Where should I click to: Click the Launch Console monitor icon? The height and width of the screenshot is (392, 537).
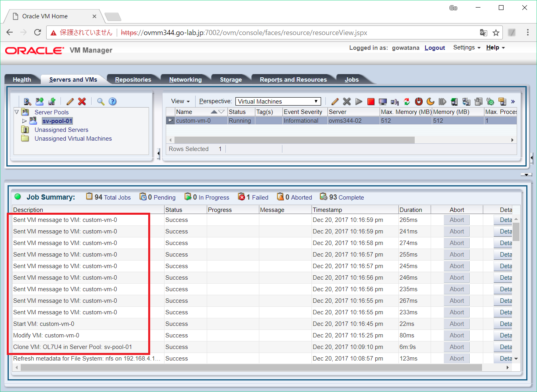point(383,102)
